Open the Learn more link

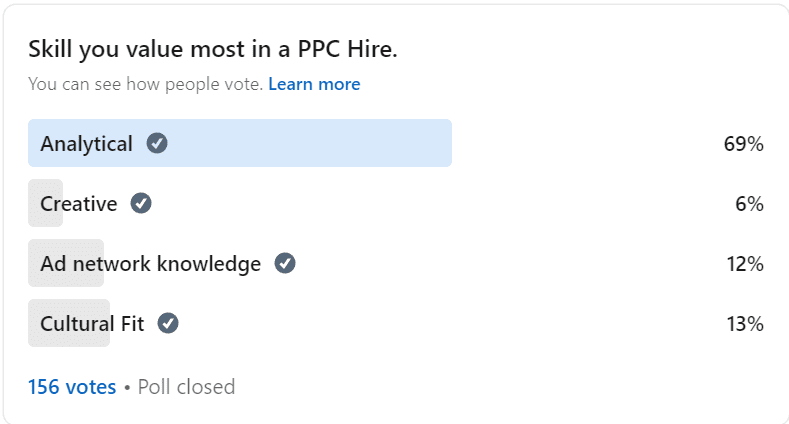[314, 84]
